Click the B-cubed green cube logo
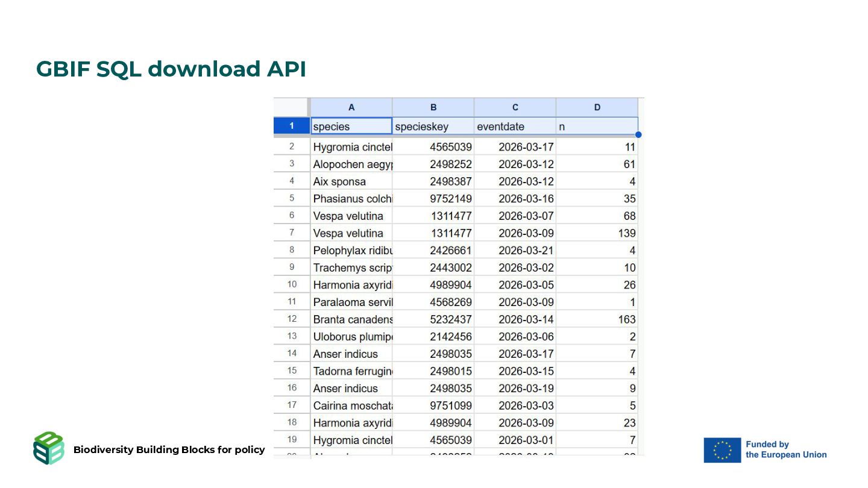 pyautogui.click(x=49, y=448)
